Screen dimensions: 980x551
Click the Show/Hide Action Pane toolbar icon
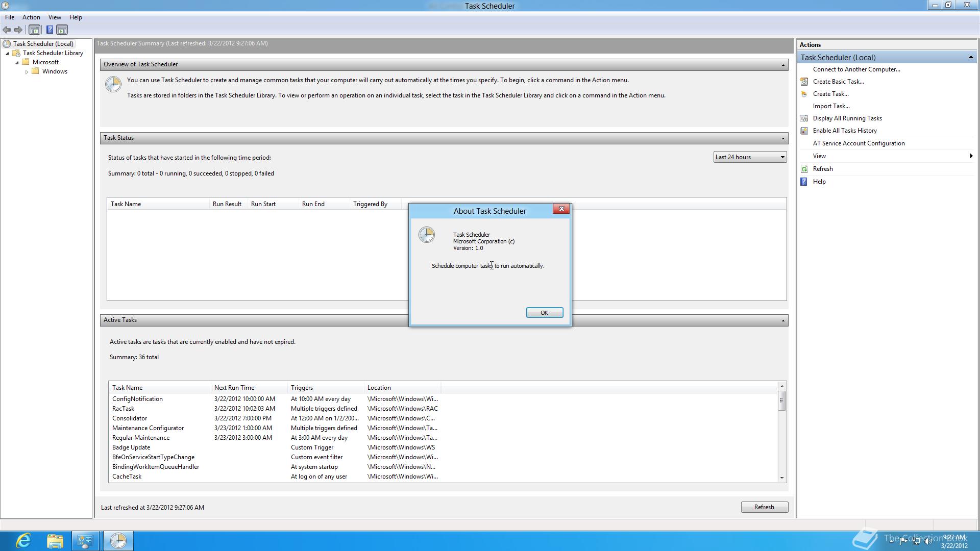pyautogui.click(x=62, y=30)
